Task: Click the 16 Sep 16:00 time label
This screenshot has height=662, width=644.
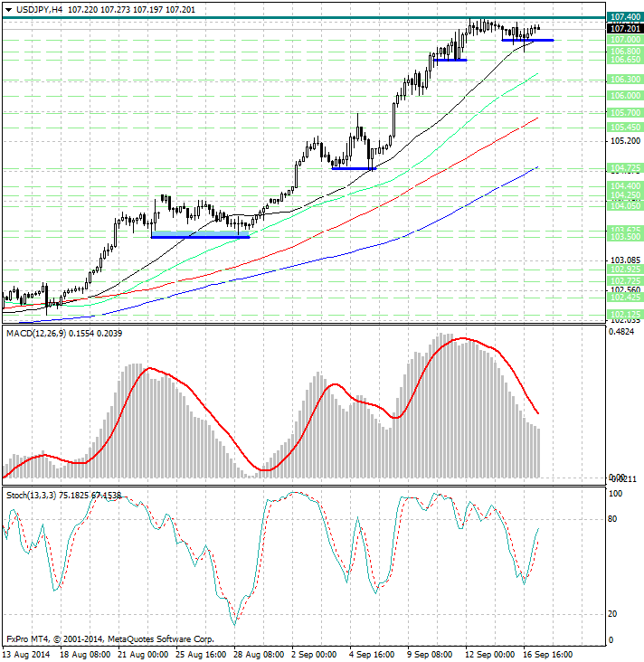Action: [x=548, y=655]
